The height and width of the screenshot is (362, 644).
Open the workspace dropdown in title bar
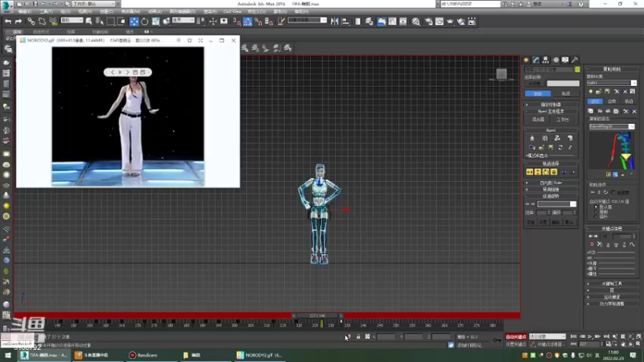coord(92,4)
